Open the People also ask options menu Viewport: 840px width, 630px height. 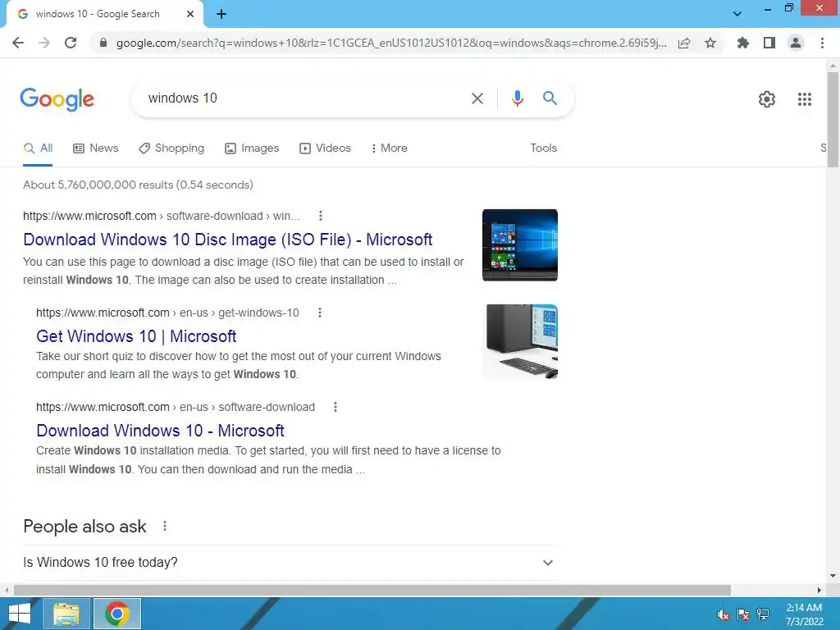165,526
